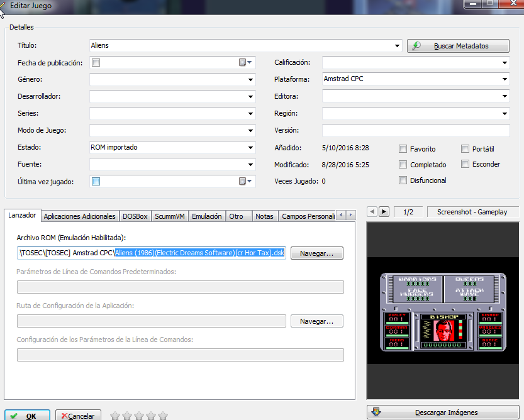Open the Fecha de publicación calendar picker
The image size is (524, 420).
pyautogui.click(x=245, y=62)
